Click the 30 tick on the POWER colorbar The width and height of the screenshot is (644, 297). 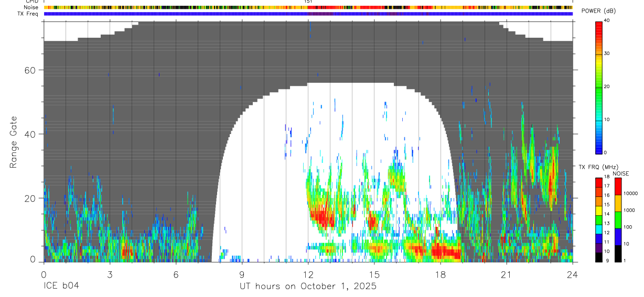[x=607, y=53]
